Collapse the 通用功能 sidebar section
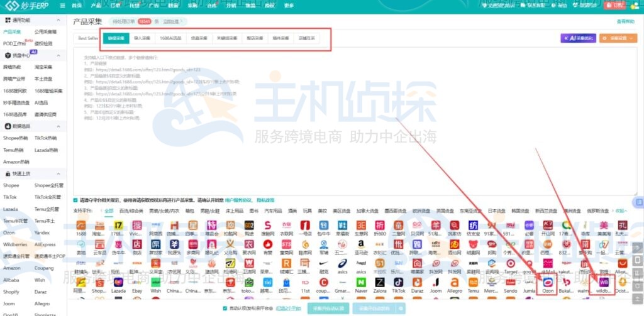644x316 pixels. click(58, 20)
